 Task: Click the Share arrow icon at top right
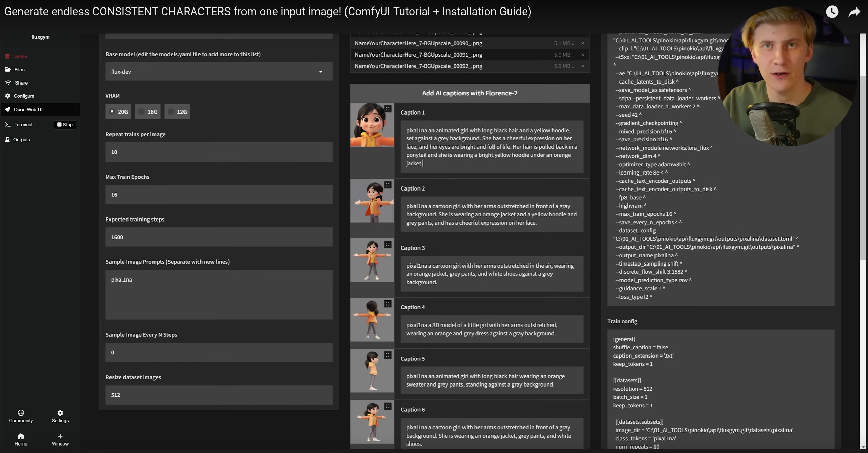pos(854,12)
